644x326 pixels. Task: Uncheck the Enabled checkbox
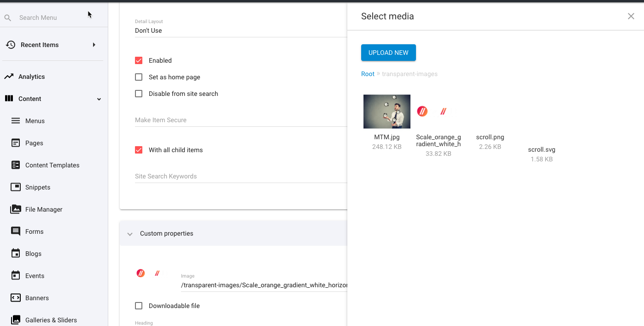point(139,60)
